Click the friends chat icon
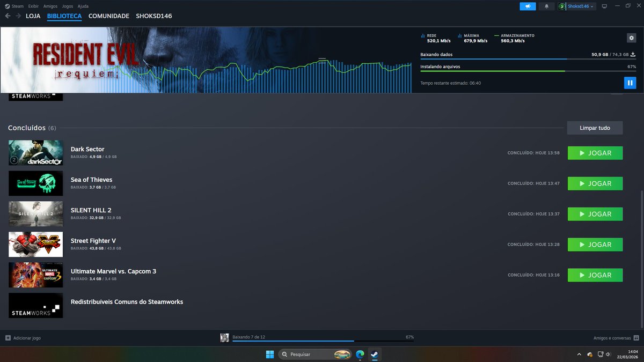The height and width of the screenshot is (362, 644). [636, 338]
